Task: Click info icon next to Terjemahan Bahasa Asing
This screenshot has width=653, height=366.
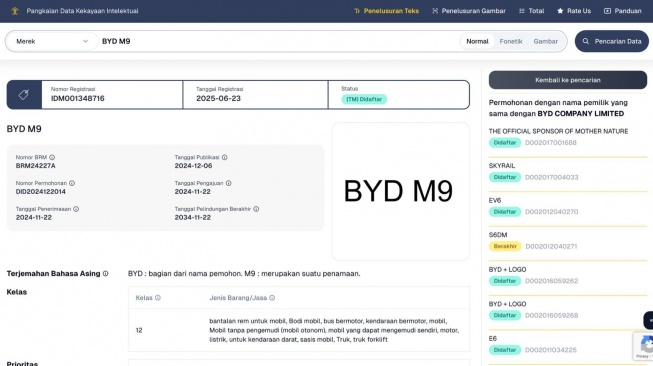Action: [x=105, y=274]
